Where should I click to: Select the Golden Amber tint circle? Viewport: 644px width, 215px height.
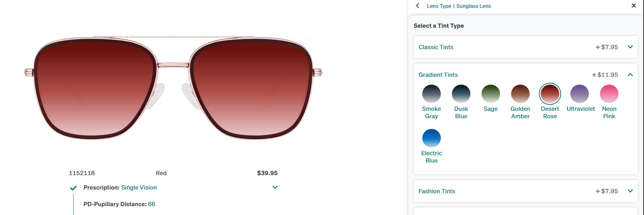tap(520, 94)
